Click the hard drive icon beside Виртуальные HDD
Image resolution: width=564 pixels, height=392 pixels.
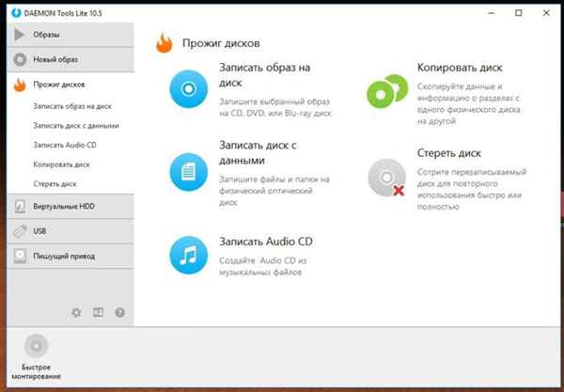pos(20,206)
